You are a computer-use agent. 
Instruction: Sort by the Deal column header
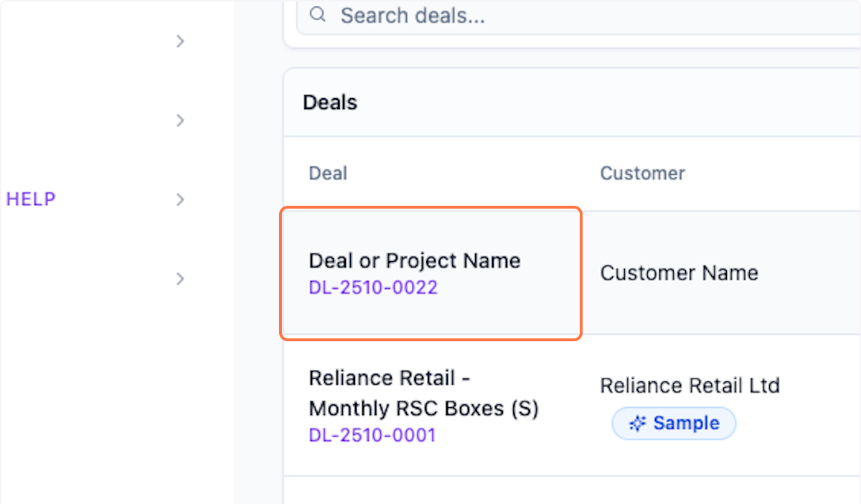pyautogui.click(x=328, y=173)
